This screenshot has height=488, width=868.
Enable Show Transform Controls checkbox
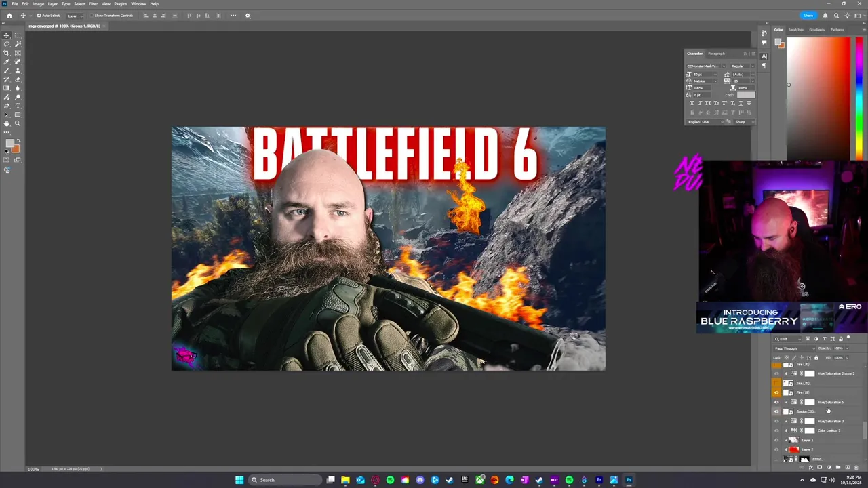92,15
